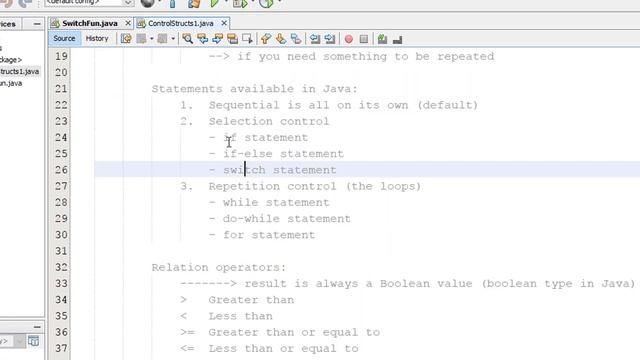Viewport: 640px width, 360px height.
Task: Minimize the bottom-left navigator panel
Action: click(37, 327)
